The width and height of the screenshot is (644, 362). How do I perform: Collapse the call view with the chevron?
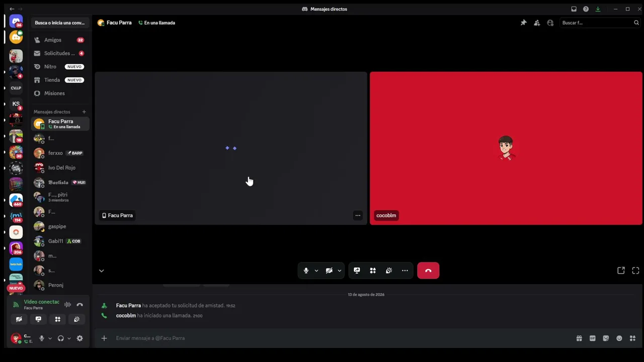click(101, 270)
